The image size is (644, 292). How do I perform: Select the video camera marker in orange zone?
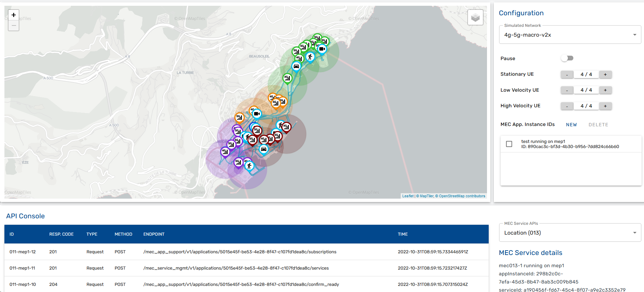[257, 114]
